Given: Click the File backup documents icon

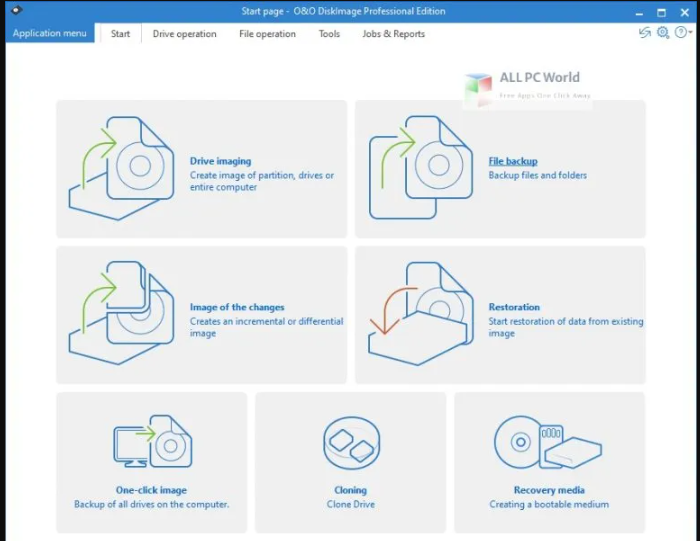Looking at the screenshot, I should (421, 167).
